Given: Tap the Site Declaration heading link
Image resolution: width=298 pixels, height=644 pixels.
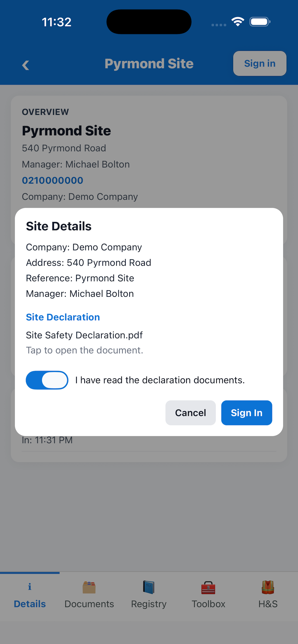Looking at the screenshot, I should 63,317.
